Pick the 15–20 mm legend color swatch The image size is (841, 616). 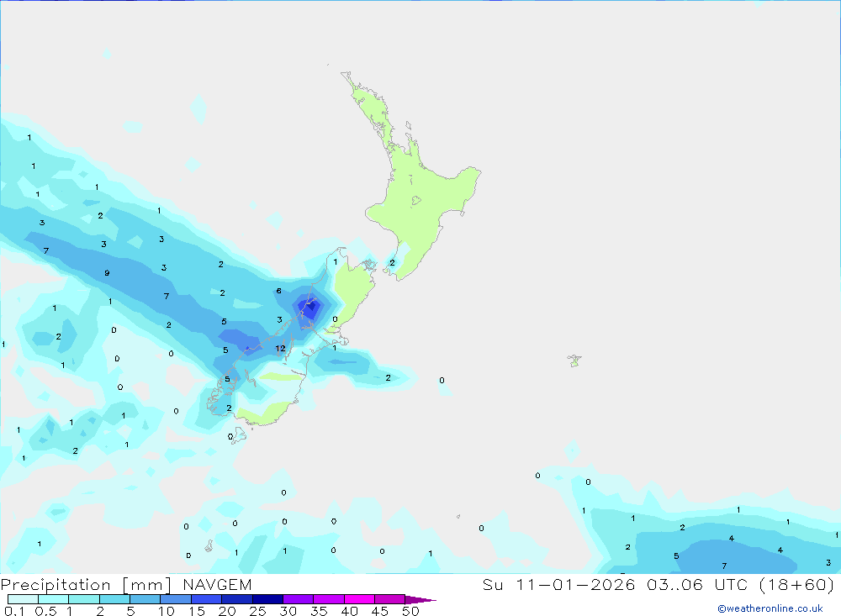(x=207, y=599)
